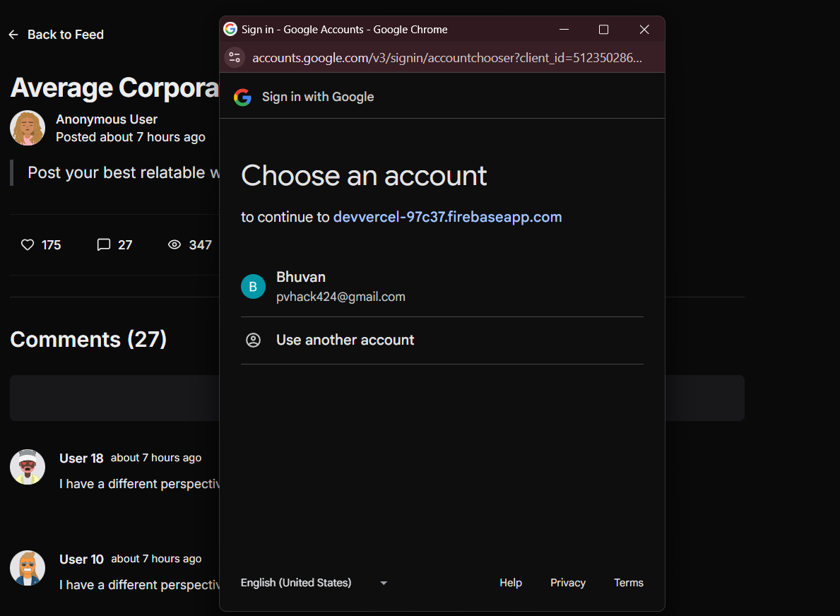Screen dimensions: 840x616
Task: Click the User 10 commenter name
Action: (x=81, y=559)
